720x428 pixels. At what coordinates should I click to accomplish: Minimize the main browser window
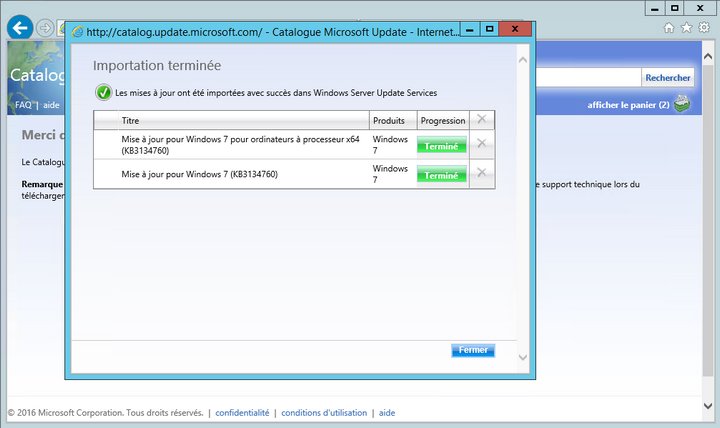pos(655,8)
